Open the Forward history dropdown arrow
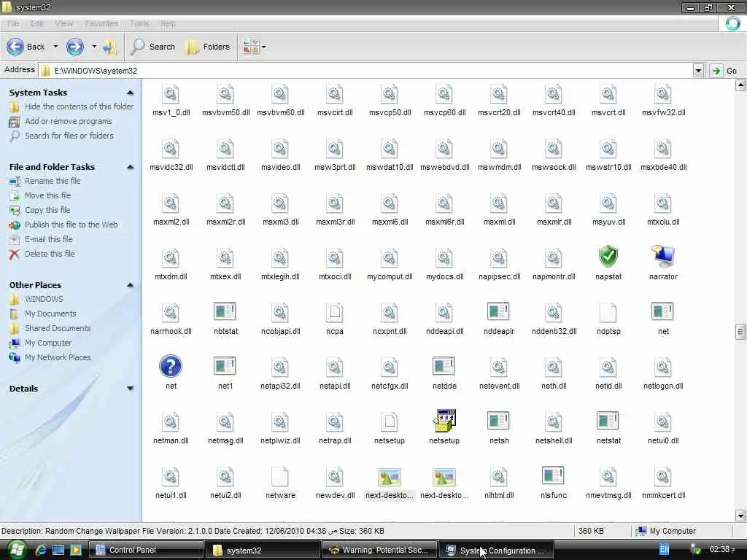The image size is (747, 560). (94, 47)
